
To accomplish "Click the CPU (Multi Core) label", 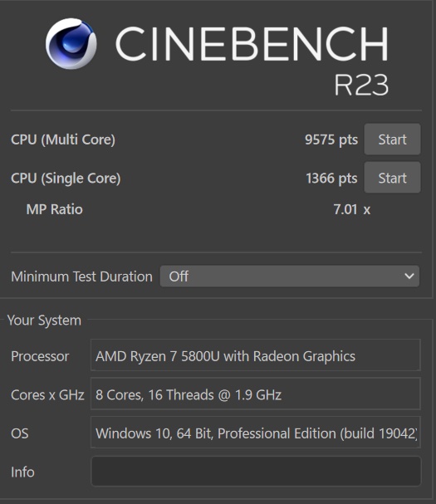I will [63, 139].
